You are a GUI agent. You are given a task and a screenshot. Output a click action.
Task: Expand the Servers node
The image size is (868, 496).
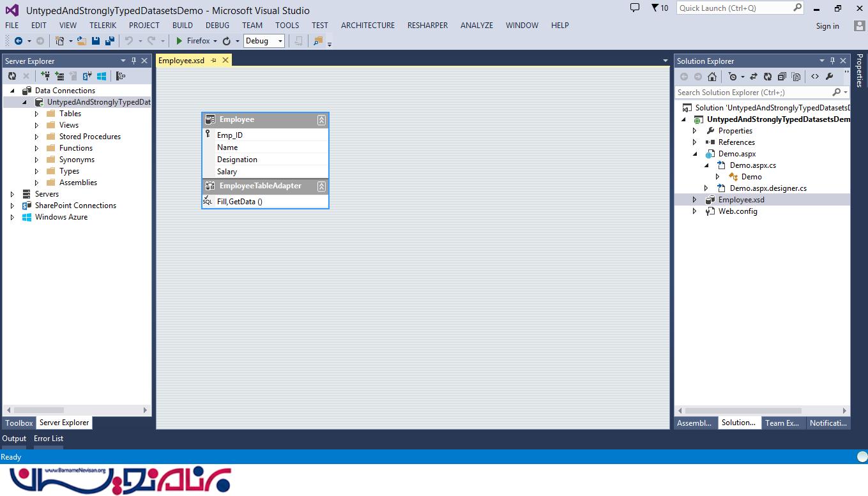[x=12, y=194]
